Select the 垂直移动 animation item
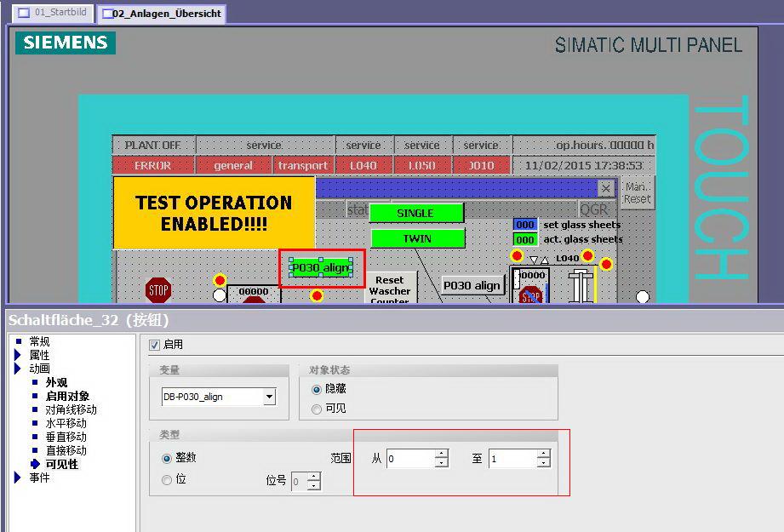Image resolution: width=784 pixels, height=532 pixels. pos(66,437)
